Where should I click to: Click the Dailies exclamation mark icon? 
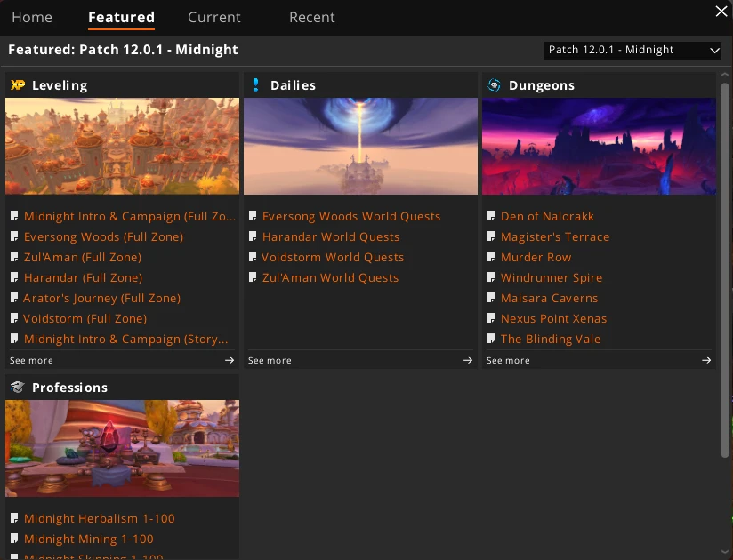tap(255, 85)
